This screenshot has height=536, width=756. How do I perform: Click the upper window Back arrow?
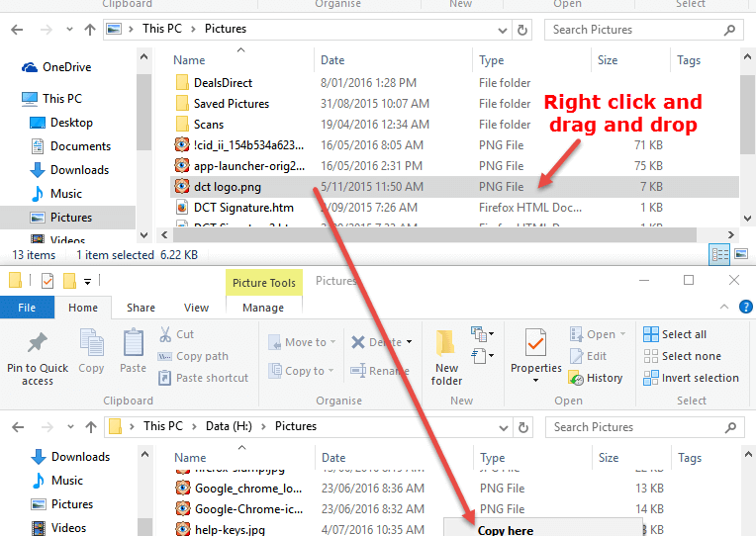click(18, 30)
